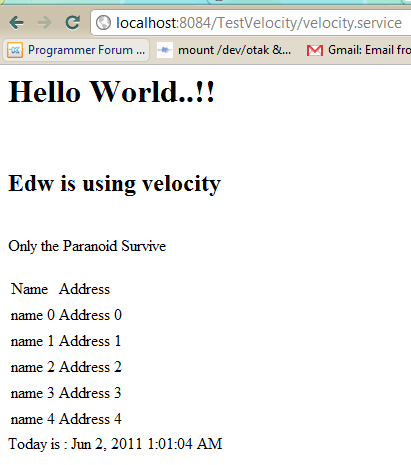Click the Address 1 cell
The height and width of the screenshot is (465, 411).
coord(90,341)
